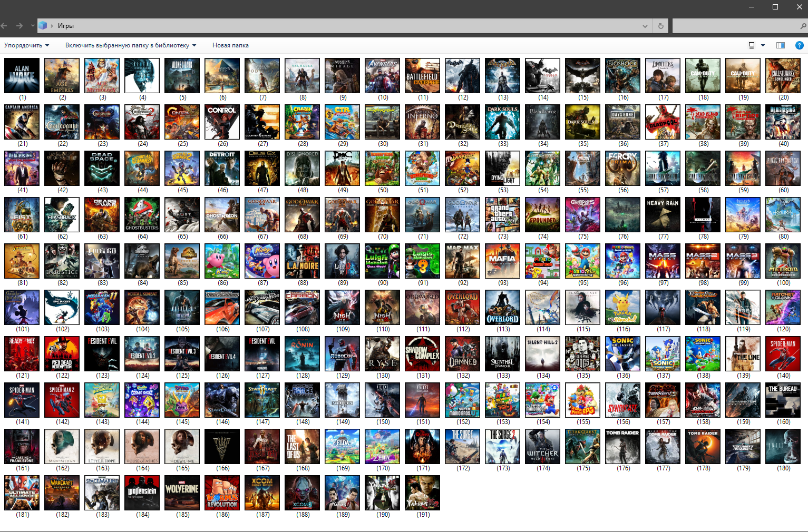This screenshot has height=532, width=808.
Task: Refresh the folder view
Action: coord(661,26)
